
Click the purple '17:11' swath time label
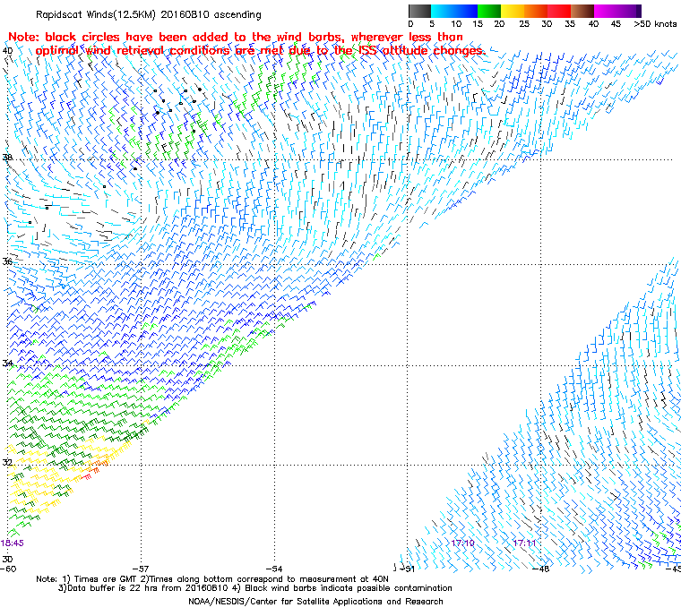(x=524, y=543)
